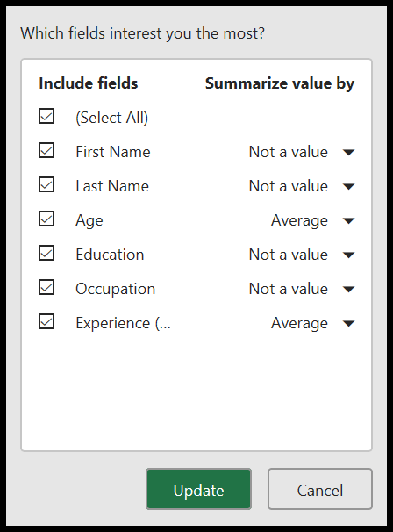Click Not a value for Education
The image size is (393, 532).
pos(289,255)
